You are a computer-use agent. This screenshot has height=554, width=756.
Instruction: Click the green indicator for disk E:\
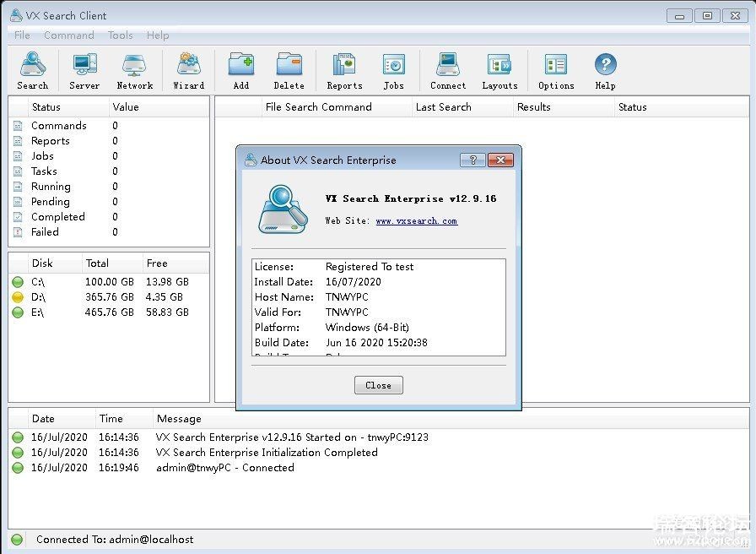pos(18,312)
